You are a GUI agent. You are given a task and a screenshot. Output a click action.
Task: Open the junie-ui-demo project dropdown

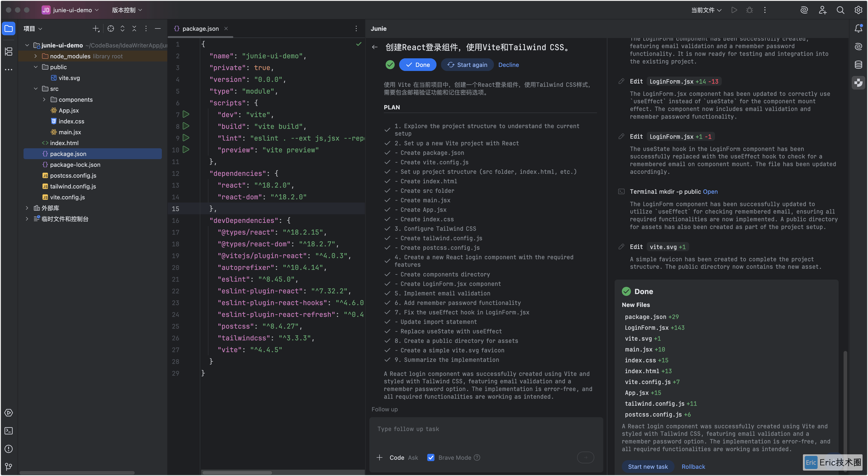coord(70,10)
